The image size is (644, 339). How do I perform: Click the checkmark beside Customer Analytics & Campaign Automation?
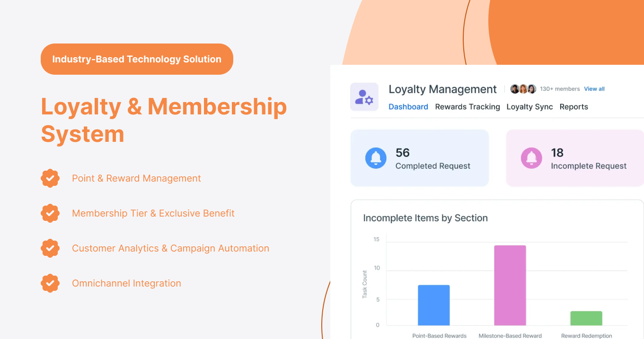(50, 248)
